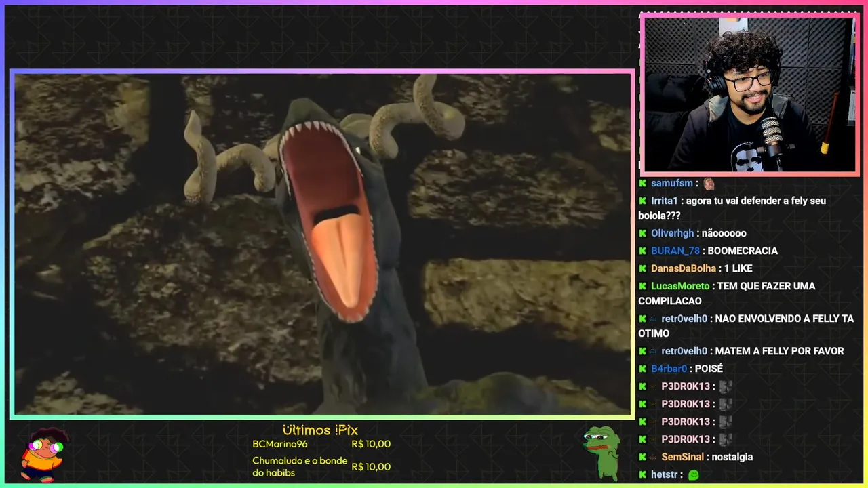868x488 pixels.
Task: Click 'NAO ENVOLVENDO A FELLY TA OTIMO' message
Action: [746, 326]
